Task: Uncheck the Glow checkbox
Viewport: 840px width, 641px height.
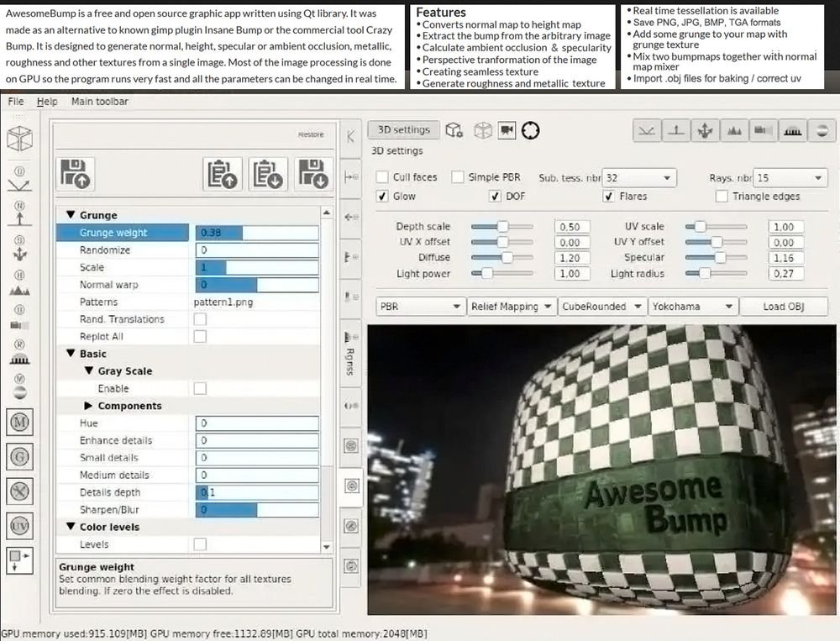Action: (382, 196)
